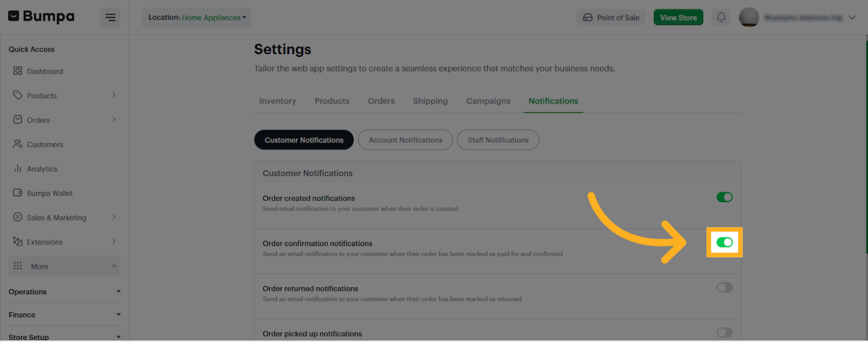
Task: Disable Order created notifications
Action: 724,197
